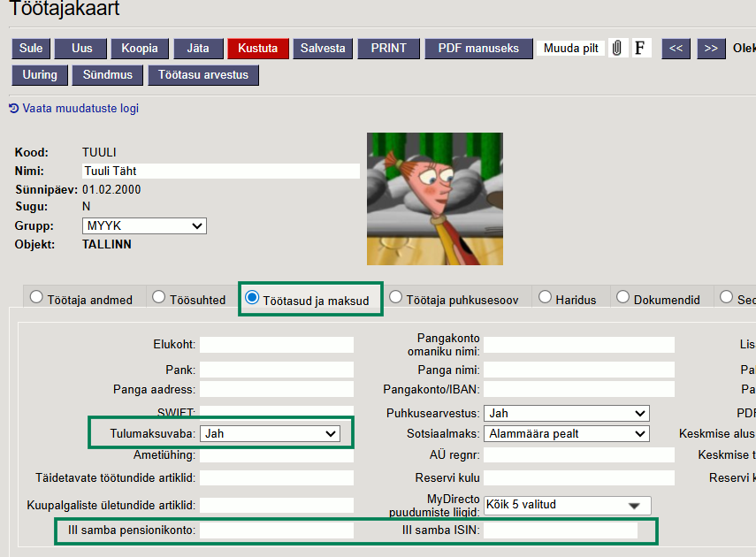
Task: Click the employee profile picture
Action: [434, 199]
